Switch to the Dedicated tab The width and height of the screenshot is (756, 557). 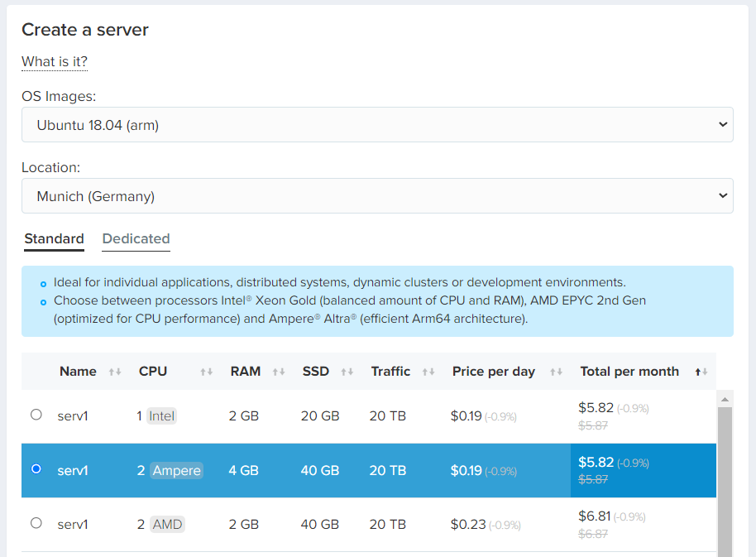pos(136,239)
